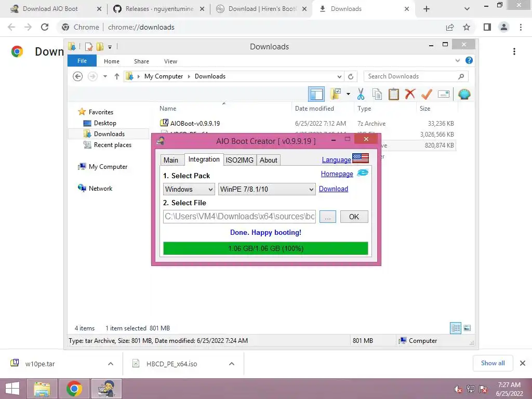The width and height of the screenshot is (532, 399).
Task: Click the Chrome share page icon
Action: (450, 27)
